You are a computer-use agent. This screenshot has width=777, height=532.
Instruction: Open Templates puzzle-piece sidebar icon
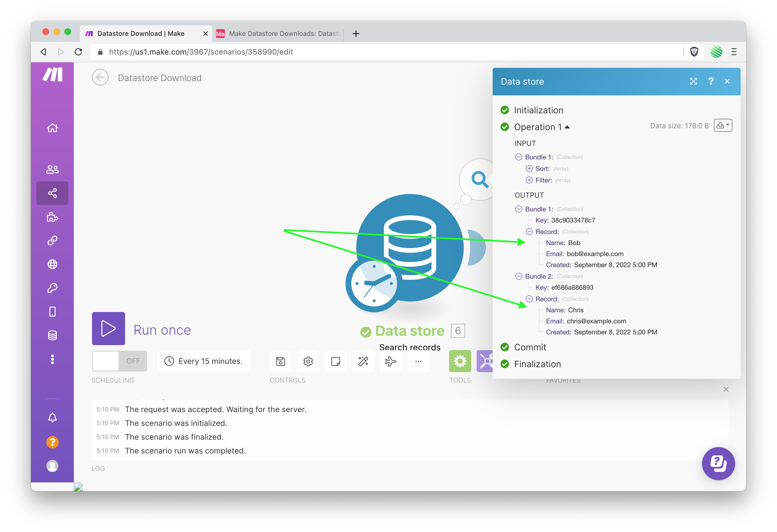tap(52, 217)
